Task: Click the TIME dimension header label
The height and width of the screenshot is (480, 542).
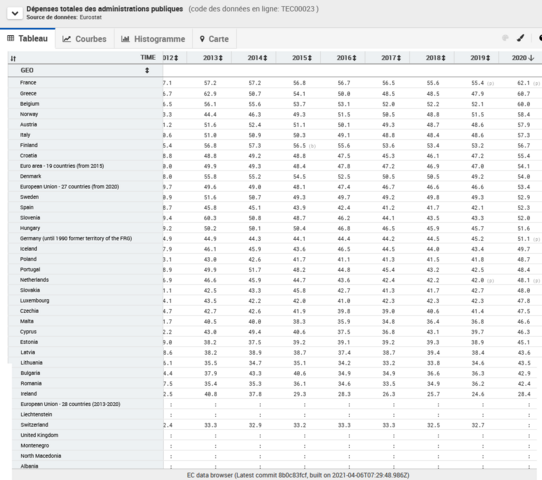Action: (x=148, y=57)
